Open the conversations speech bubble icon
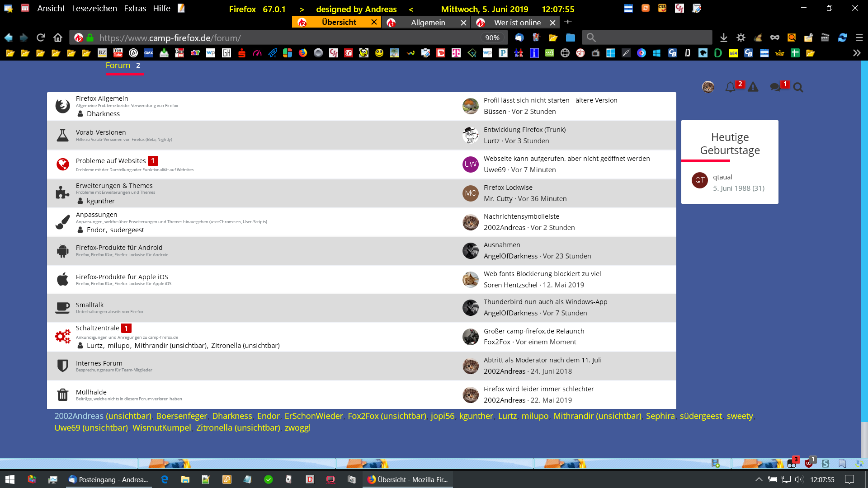 (775, 87)
